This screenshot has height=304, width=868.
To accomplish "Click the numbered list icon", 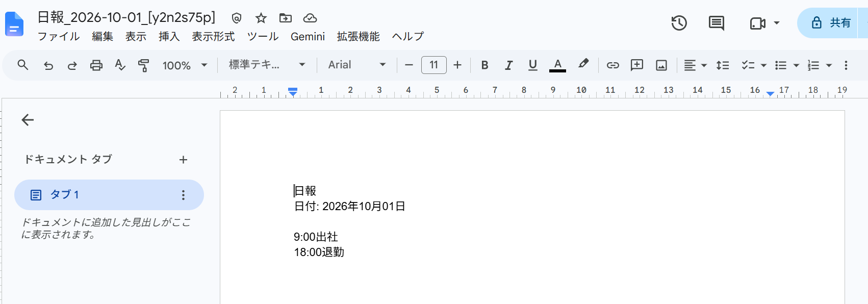I will [813, 65].
